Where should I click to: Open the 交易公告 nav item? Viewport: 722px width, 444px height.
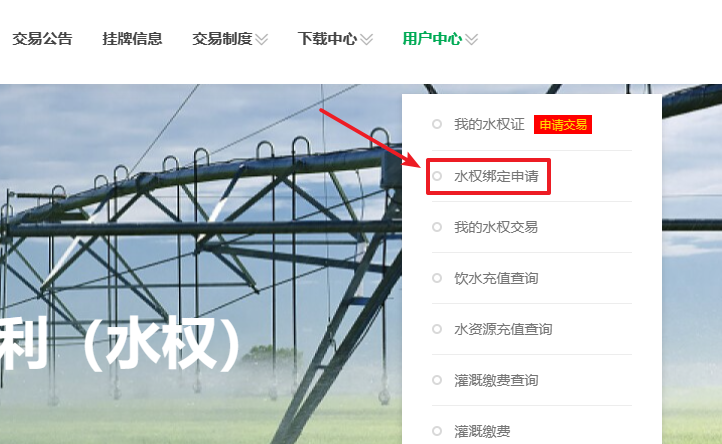[x=42, y=39]
